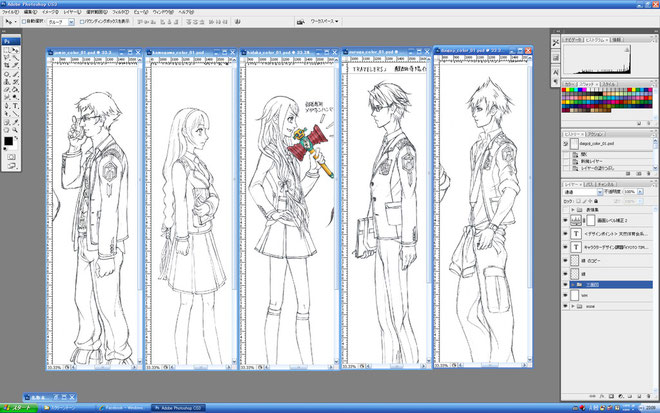
Task: Select the Move tool in the toolbox
Action: coord(15,51)
